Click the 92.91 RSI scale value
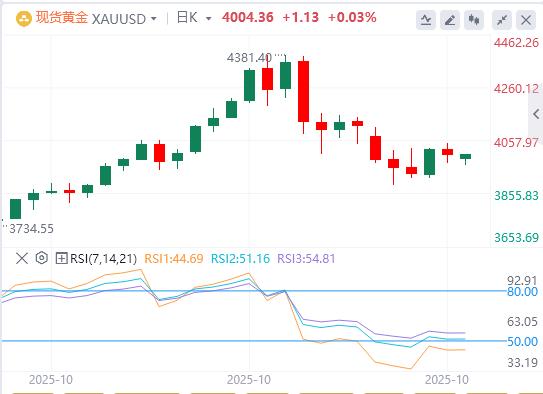Screen dimensions: 543x394 [x=522, y=280]
